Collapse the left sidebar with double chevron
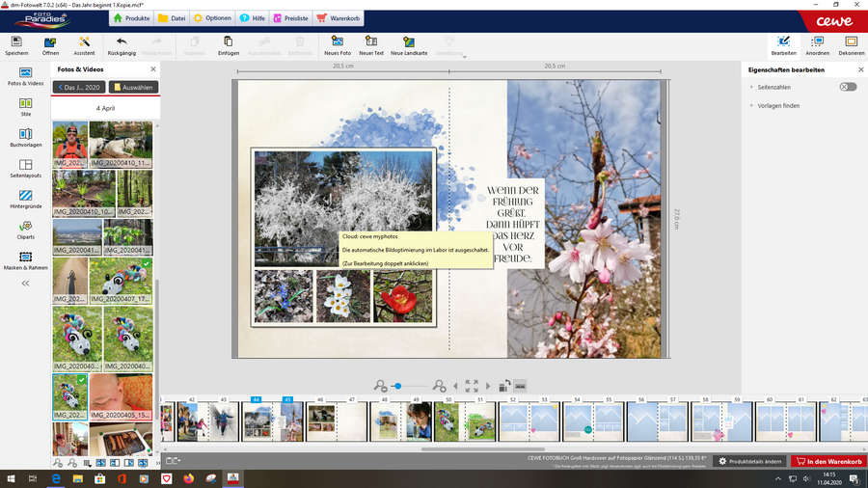Screen dimensions: 868x488 click(x=26, y=284)
